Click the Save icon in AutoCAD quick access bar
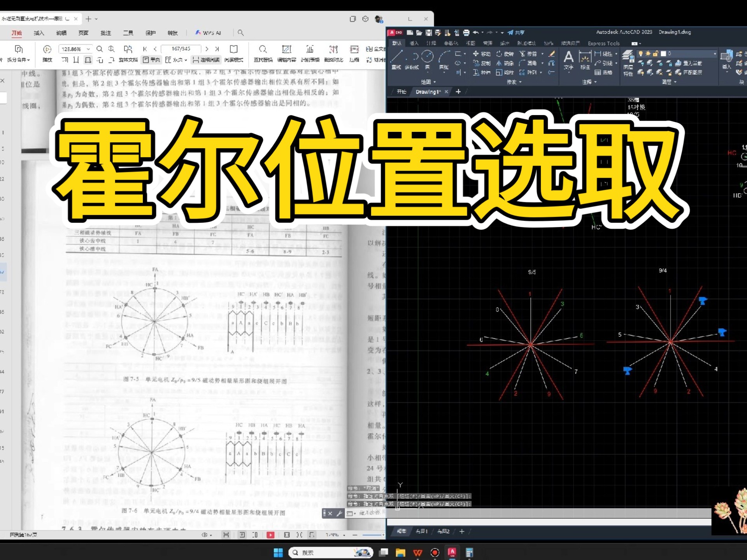Screen dimensions: 747x560 click(428, 33)
